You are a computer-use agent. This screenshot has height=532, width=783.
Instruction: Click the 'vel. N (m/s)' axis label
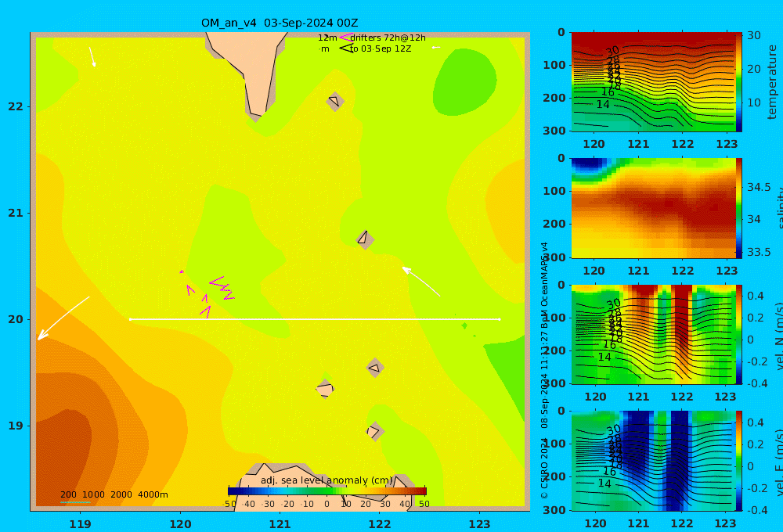pyautogui.click(x=779, y=336)
